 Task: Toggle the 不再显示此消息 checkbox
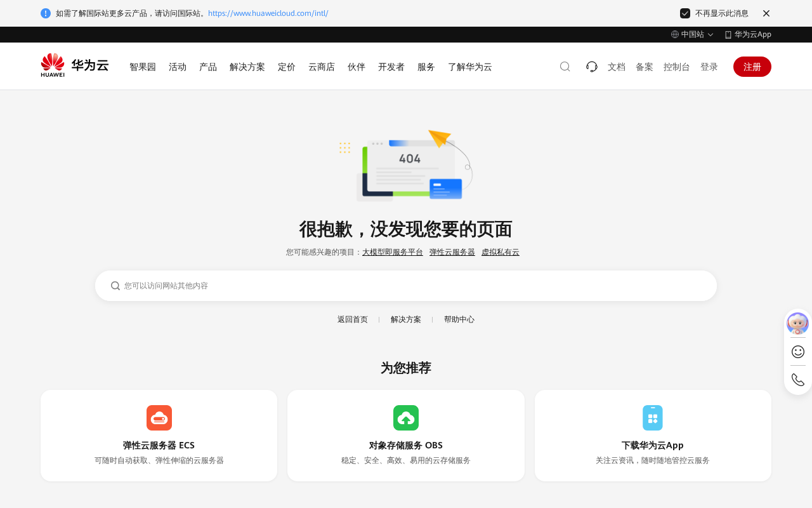685,13
